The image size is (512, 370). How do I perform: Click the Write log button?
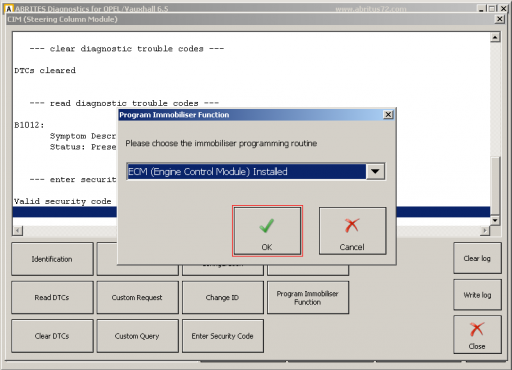click(477, 295)
